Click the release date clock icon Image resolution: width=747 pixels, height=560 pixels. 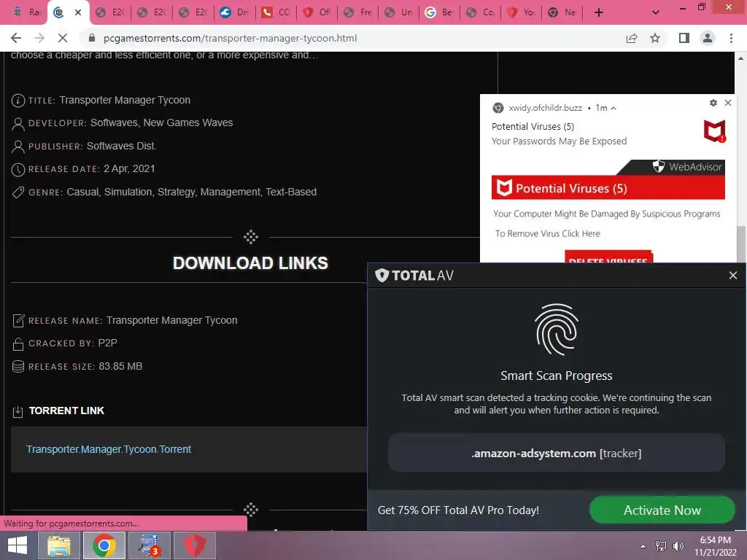(18, 169)
